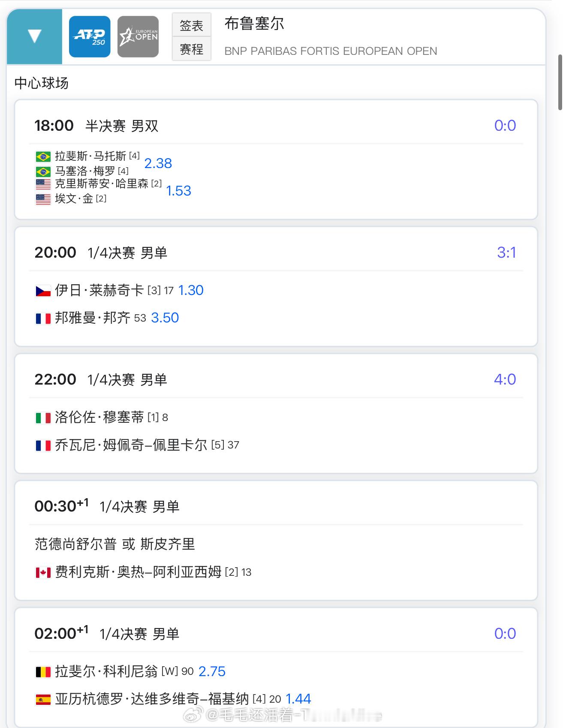Select the 3.50 odds for 邦雅曼·邦齐
This screenshot has width=566, height=728.
[x=165, y=318]
